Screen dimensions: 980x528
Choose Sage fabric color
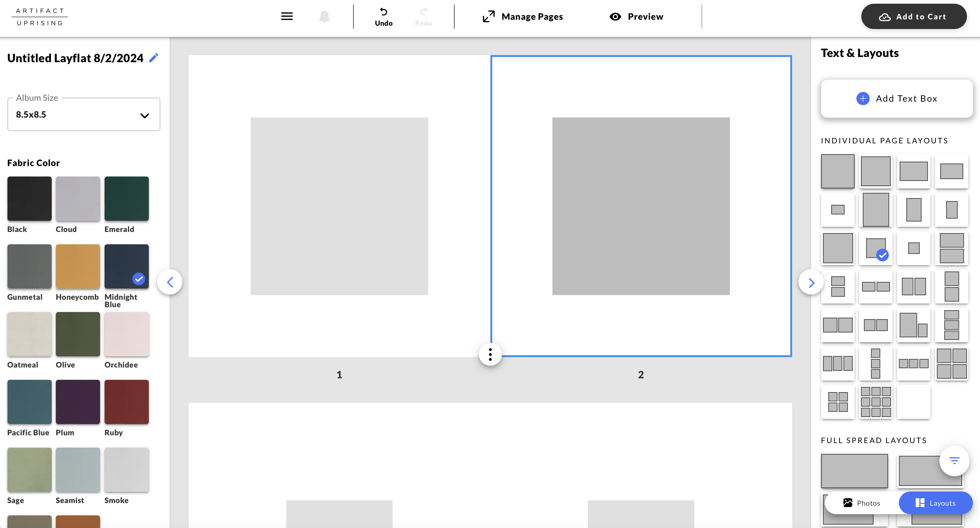29,470
